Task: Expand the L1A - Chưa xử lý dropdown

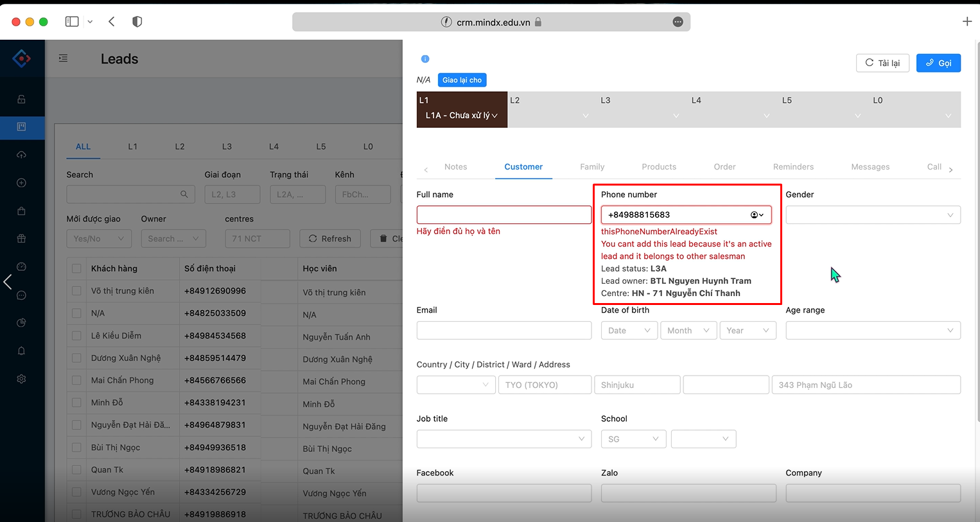Action: click(461, 116)
